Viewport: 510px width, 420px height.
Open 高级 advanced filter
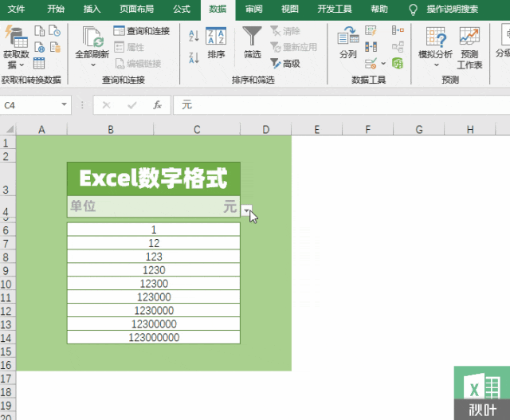(285, 64)
